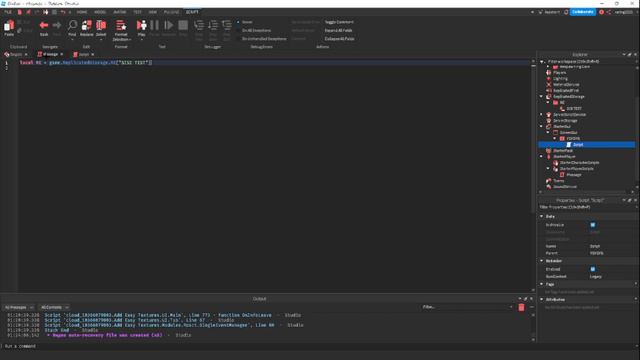Click Expand All Folds action

pyautogui.click(x=338, y=30)
